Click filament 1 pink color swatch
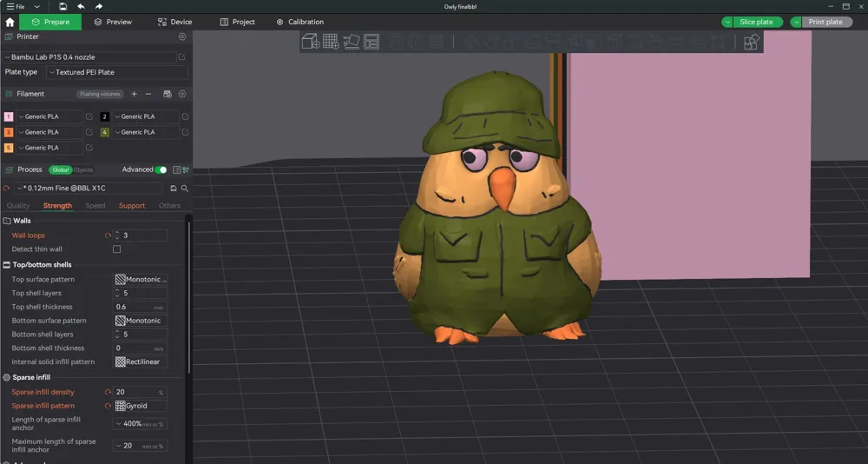 (9, 116)
